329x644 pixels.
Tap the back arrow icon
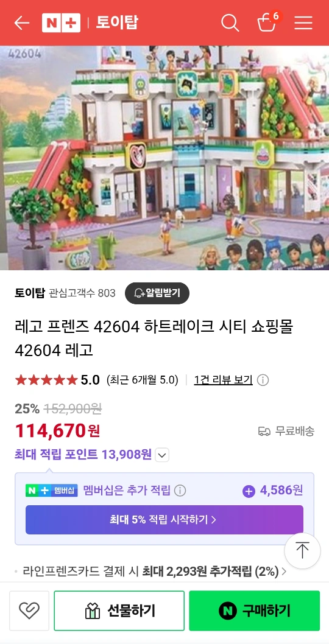tap(22, 23)
